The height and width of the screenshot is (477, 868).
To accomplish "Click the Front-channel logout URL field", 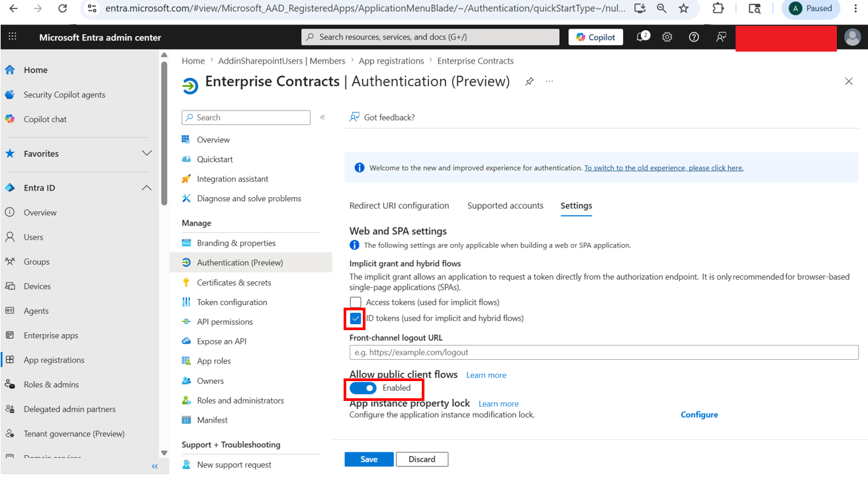I will pos(604,352).
